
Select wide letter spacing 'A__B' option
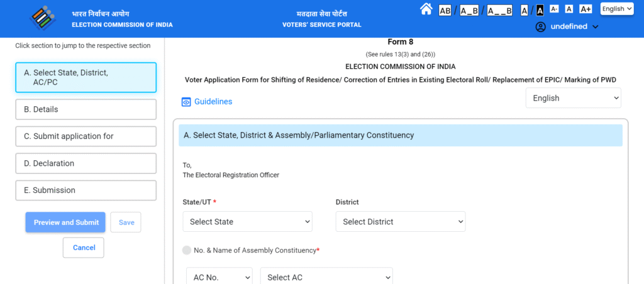click(x=500, y=10)
